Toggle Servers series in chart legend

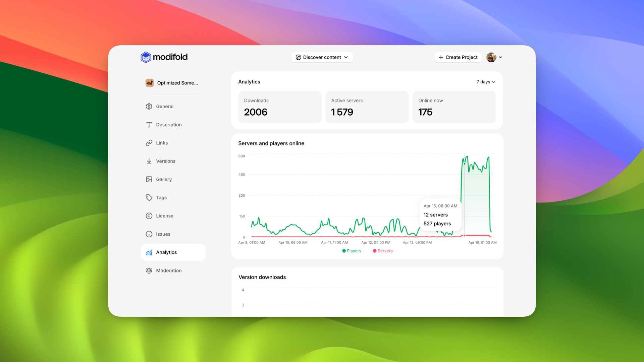382,251
